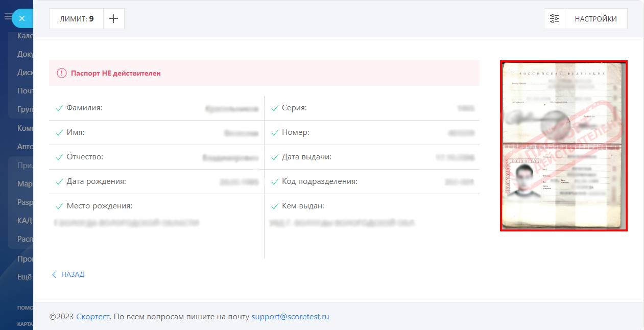Click the warning icon in the invalid passport alert
Image resolution: width=644 pixels, height=330 pixels.
pyautogui.click(x=62, y=73)
